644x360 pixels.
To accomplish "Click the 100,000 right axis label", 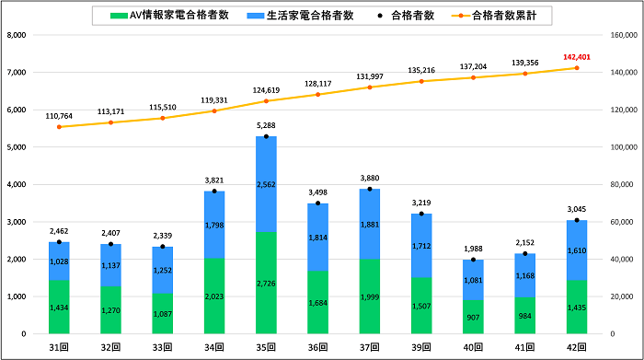I will pyautogui.click(x=624, y=147).
